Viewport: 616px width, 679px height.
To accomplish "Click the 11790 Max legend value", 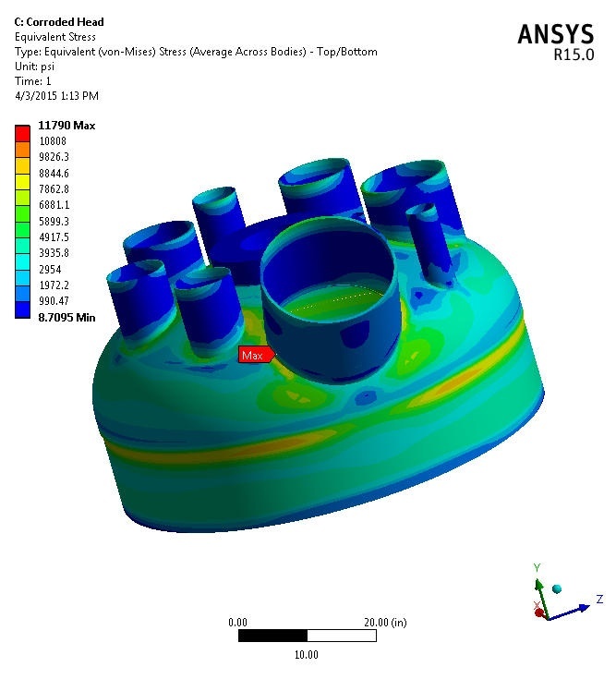I will pos(66,126).
